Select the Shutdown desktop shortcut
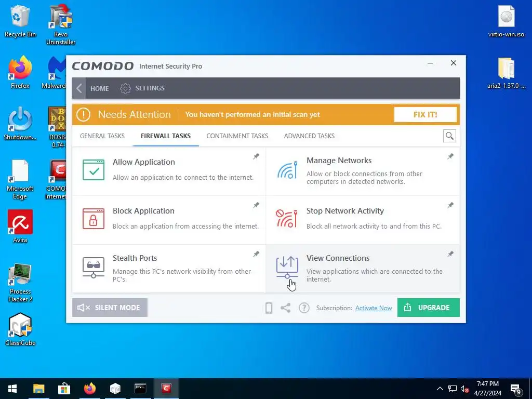Screen dimensions: 532x399 click(x=20, y=124)
